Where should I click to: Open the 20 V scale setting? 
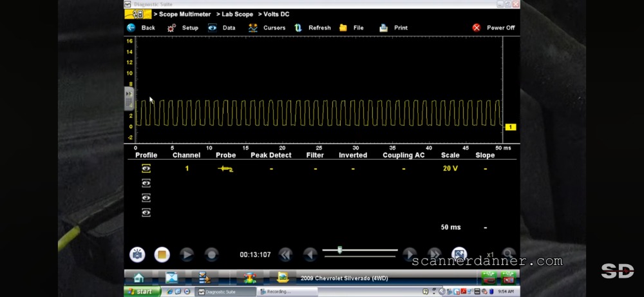coord(450,169)
